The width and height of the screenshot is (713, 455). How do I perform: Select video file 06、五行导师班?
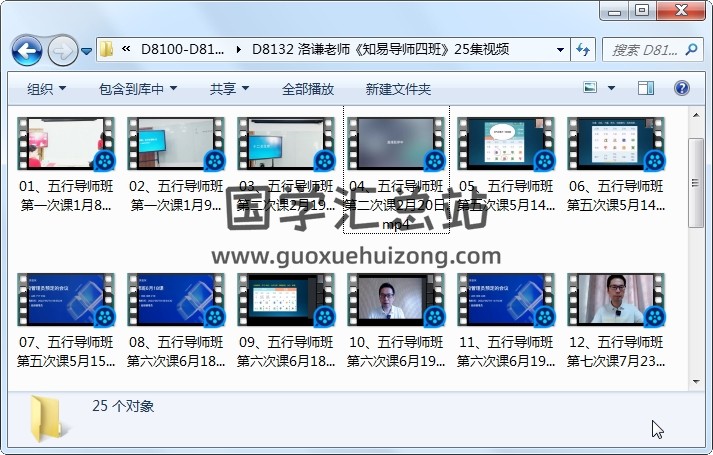click(616, 143)
